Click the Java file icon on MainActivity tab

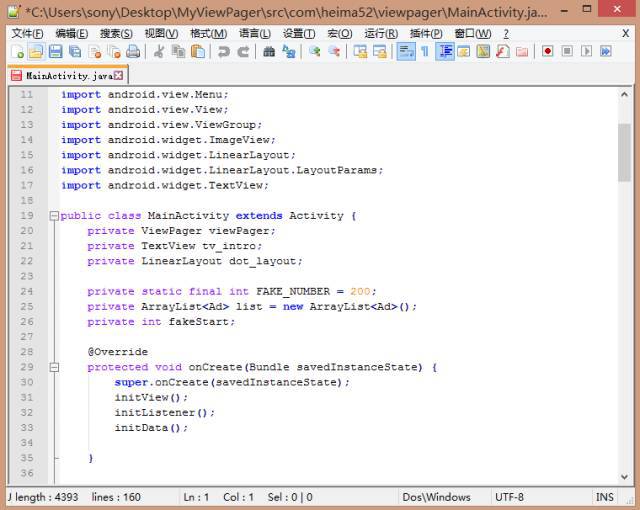pos(17,76)
